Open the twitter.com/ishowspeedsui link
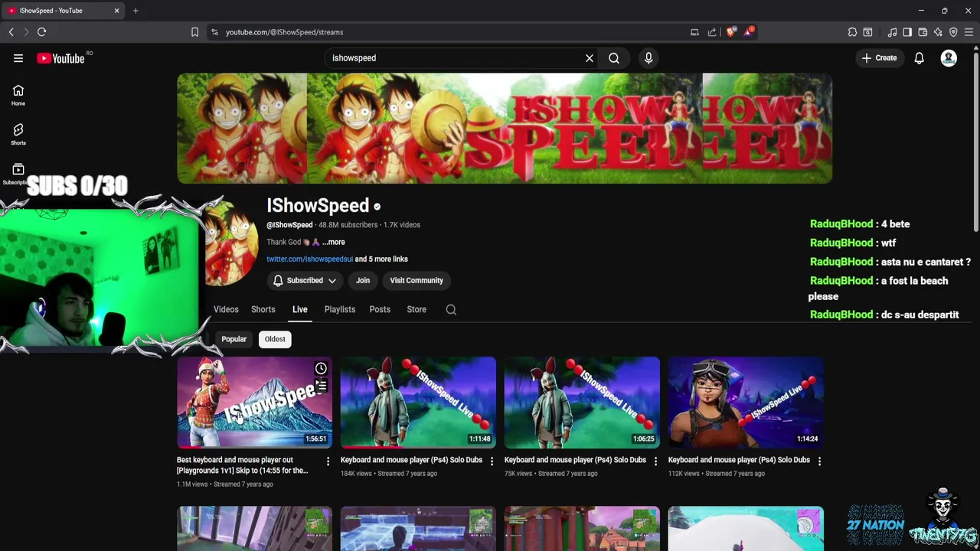980x551 pixels. coord(309,259)
